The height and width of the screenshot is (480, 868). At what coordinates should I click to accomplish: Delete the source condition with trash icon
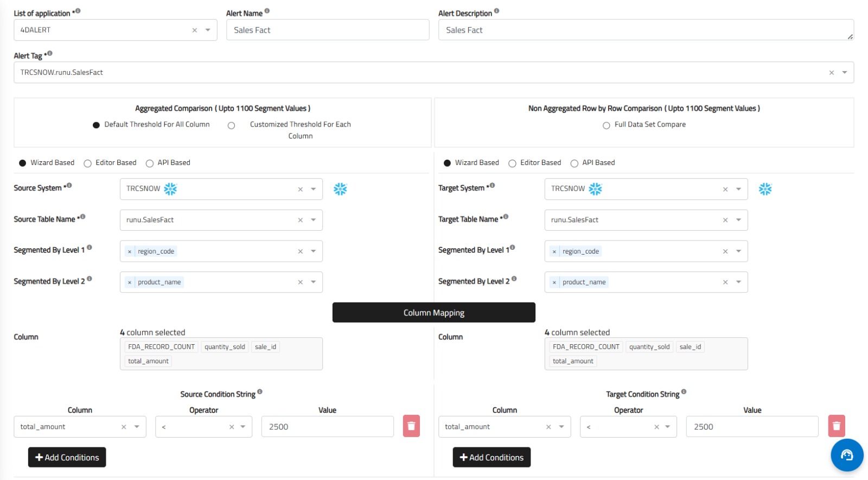[x=411, y=426]
